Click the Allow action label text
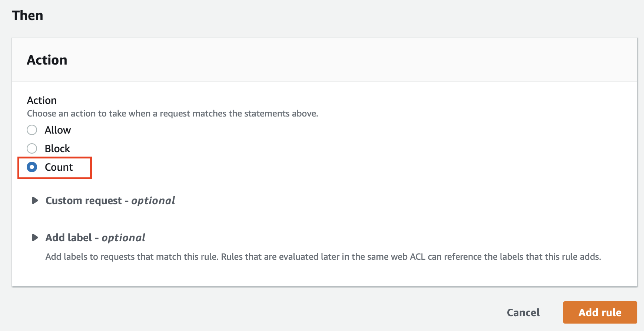Screen dimensions: 644x331 point(58,130)
